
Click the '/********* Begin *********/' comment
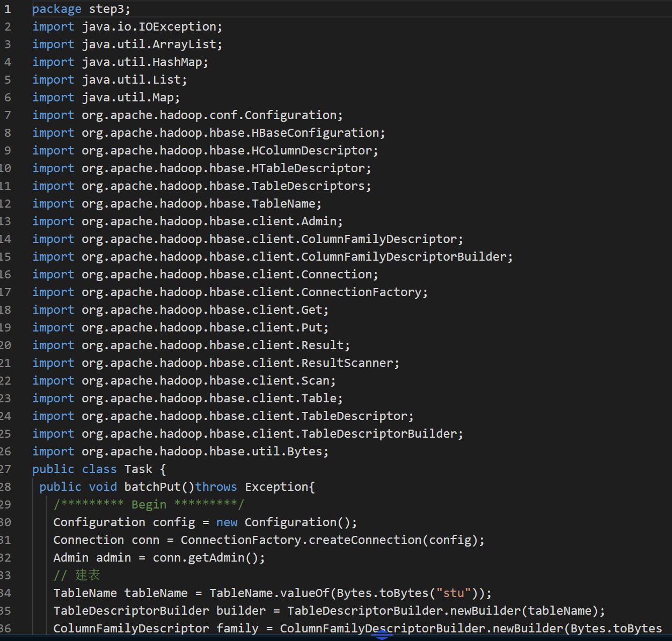(149, 505)
